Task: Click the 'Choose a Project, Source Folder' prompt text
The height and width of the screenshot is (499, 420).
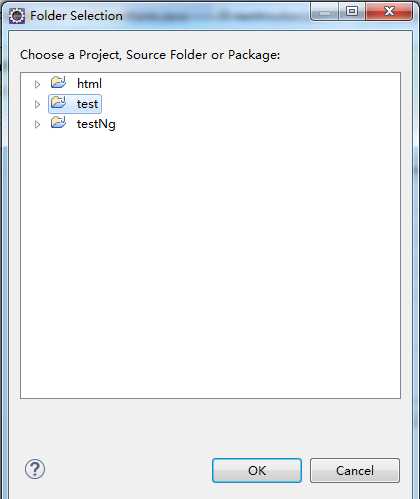Action: click(150, 55)
